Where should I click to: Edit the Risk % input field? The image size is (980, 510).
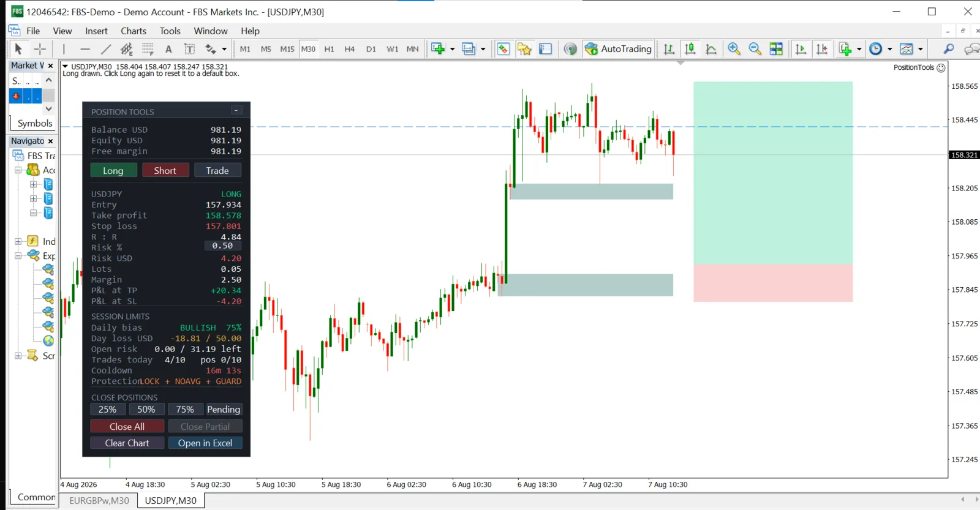click(x=223, y=246)
